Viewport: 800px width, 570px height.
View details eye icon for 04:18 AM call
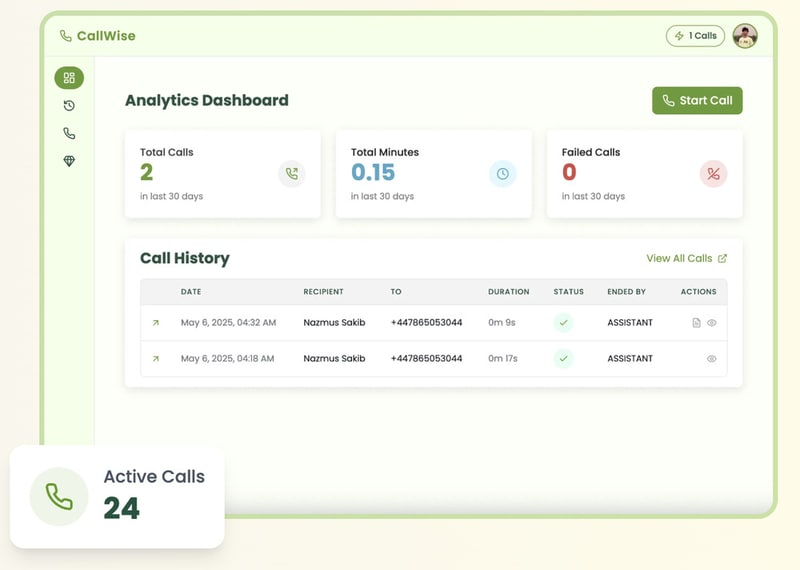(x=712, y=358)
